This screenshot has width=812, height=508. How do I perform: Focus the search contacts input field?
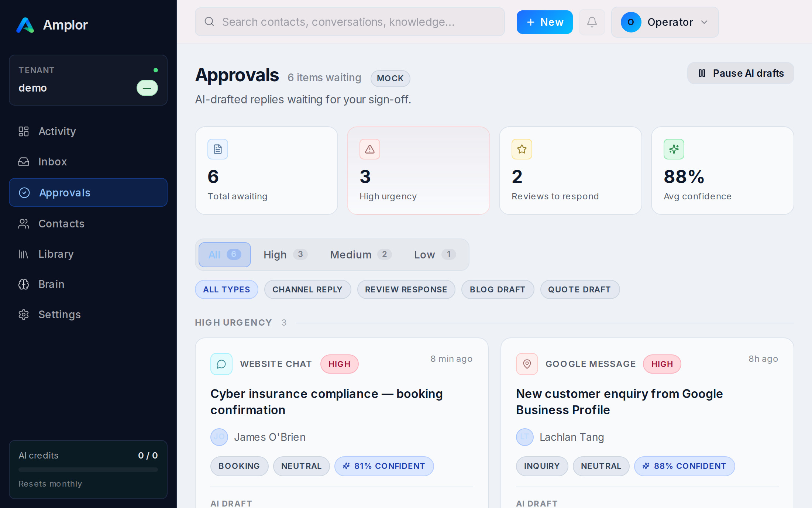pos(350,22)
